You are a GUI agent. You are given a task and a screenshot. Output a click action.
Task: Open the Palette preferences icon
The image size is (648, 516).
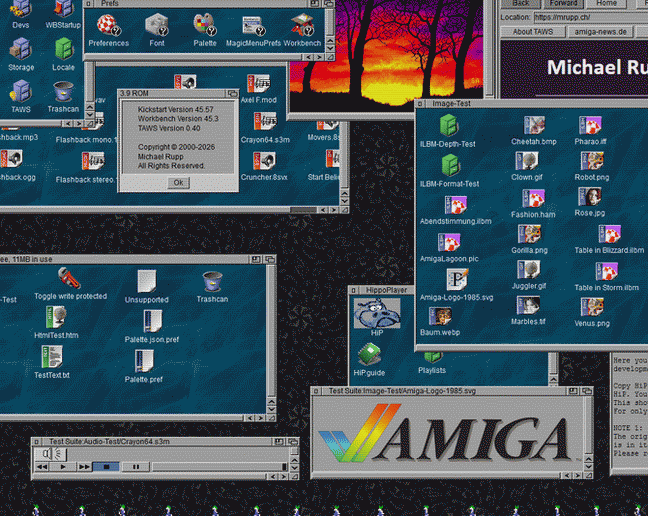click(x=204, y=25)
